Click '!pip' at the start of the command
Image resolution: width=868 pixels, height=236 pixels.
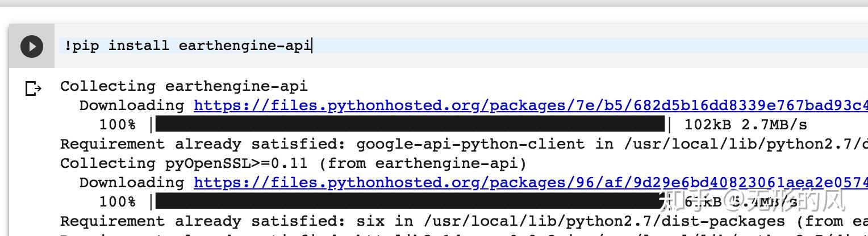[x=81, y=46]
